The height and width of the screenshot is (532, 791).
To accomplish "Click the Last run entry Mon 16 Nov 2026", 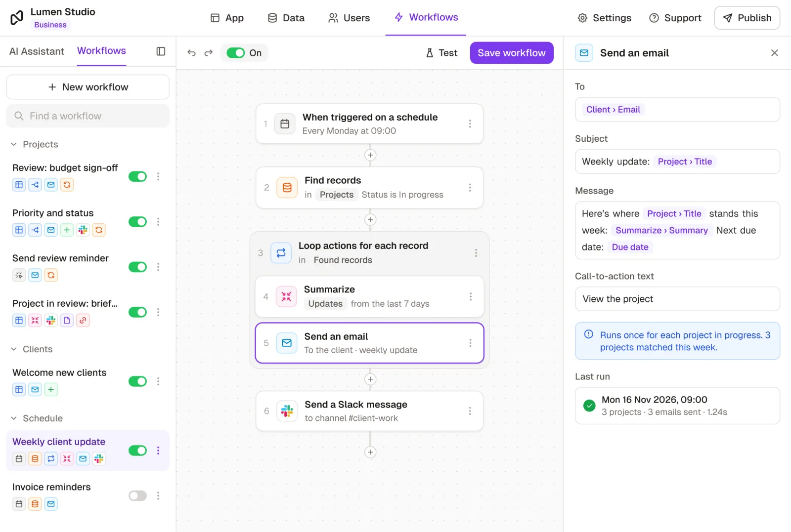I will pos(677,406).
